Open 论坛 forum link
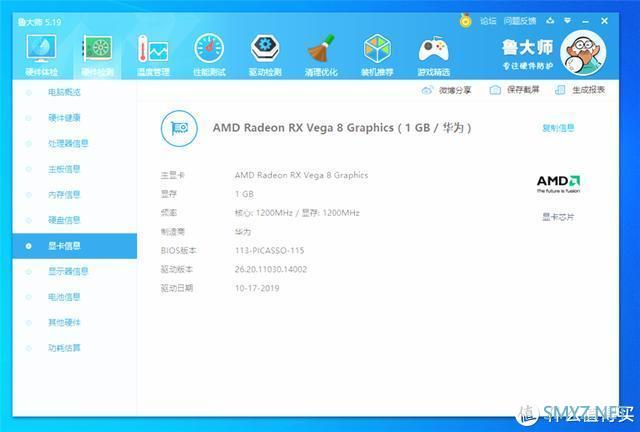This screenshot has width=640, height=432. click(x=488, y=21)
